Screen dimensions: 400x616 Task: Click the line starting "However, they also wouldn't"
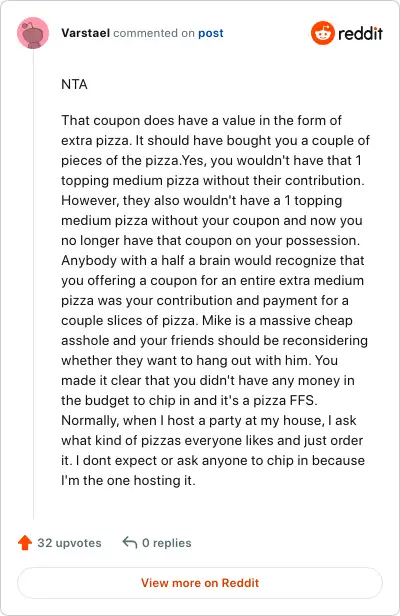click(202, 200)
